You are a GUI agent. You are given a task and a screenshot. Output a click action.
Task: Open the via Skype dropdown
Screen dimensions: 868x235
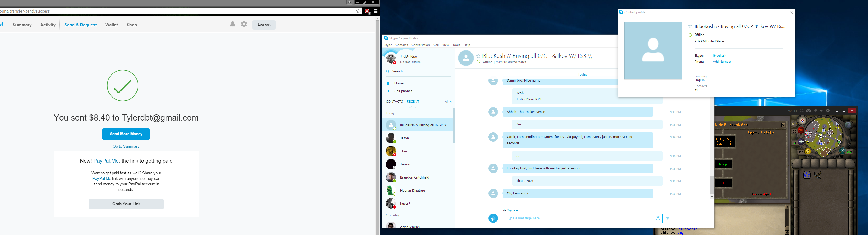[x=512, y=210]
